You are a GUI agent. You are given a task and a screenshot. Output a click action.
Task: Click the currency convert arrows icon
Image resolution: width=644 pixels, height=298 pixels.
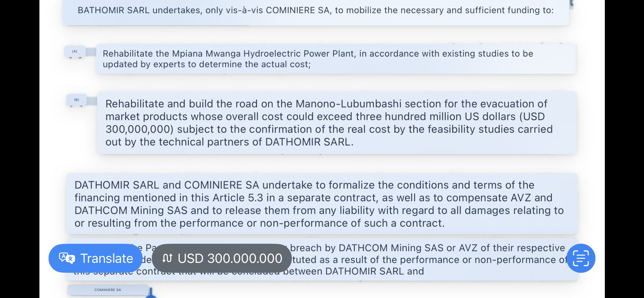(x=167, y=258)
